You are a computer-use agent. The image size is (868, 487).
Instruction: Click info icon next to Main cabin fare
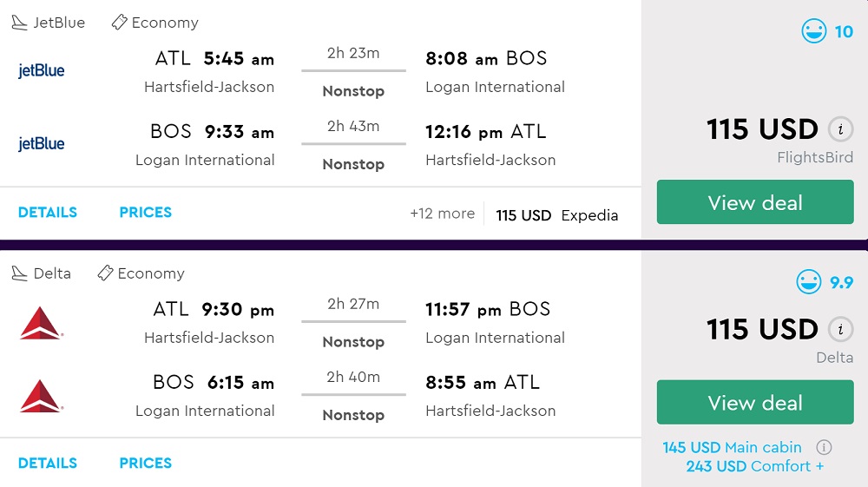(x=824, y=448)
